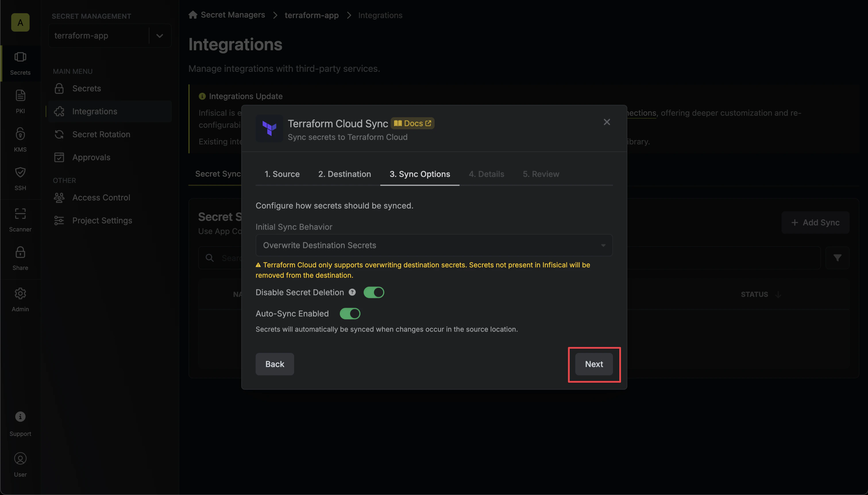Select the 3. Sync Options step
The image size is (868, 495).
click(420, 174)
